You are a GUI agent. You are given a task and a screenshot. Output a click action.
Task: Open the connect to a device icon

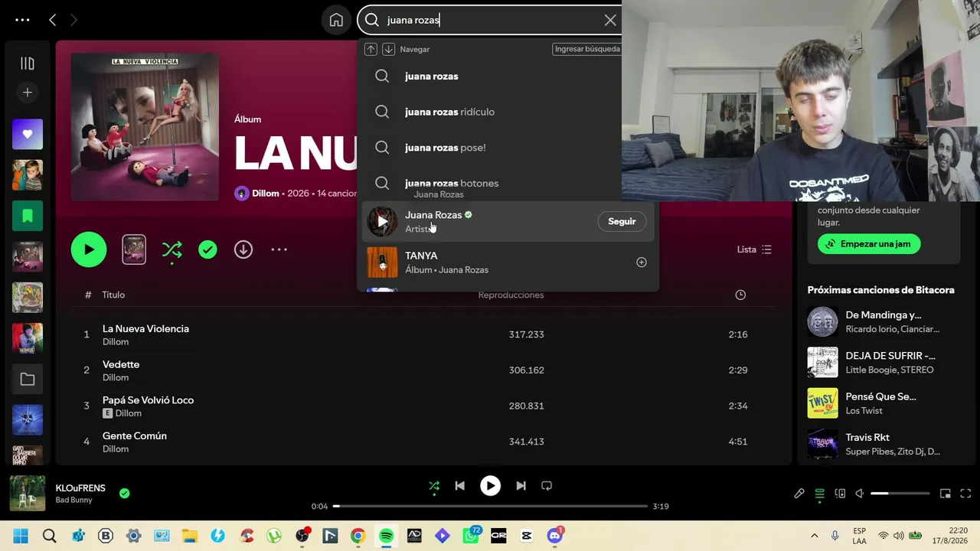click(840, 494)
